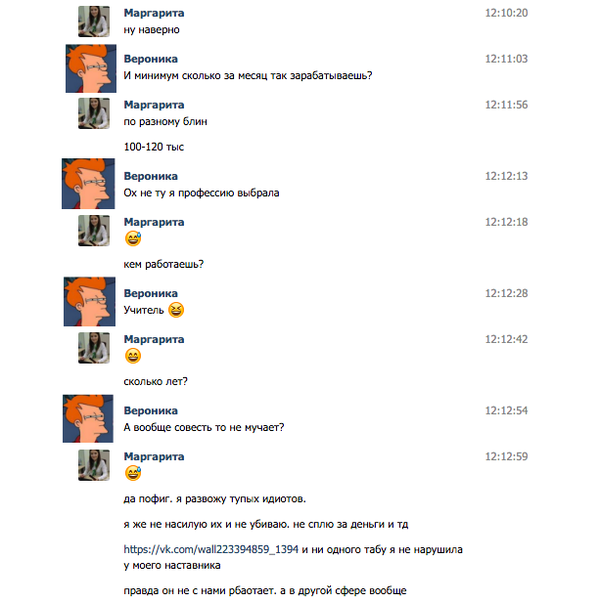This screenshot has height=602, width=600.
Task: Click the message 'кем работаешь?'
Action: click(164, 264)
